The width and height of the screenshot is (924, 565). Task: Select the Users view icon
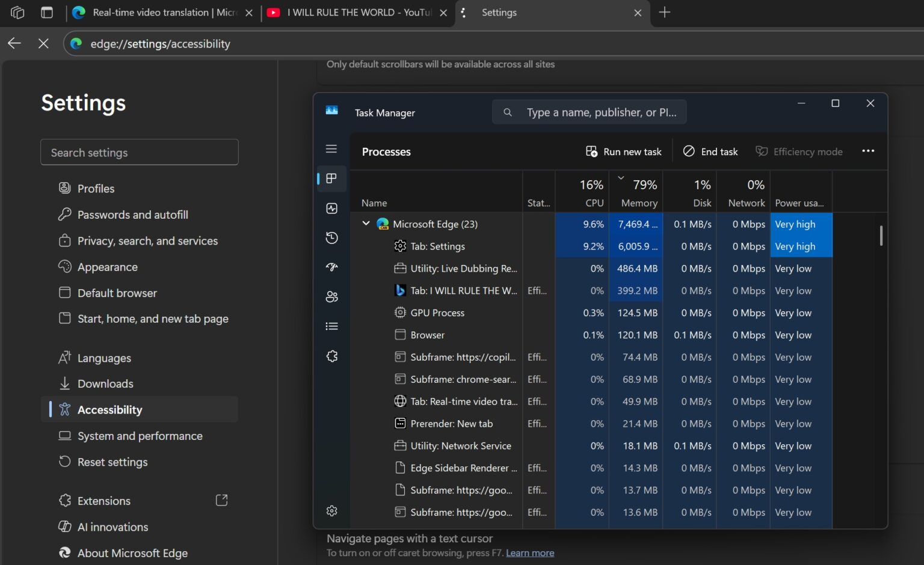[331, 296]
